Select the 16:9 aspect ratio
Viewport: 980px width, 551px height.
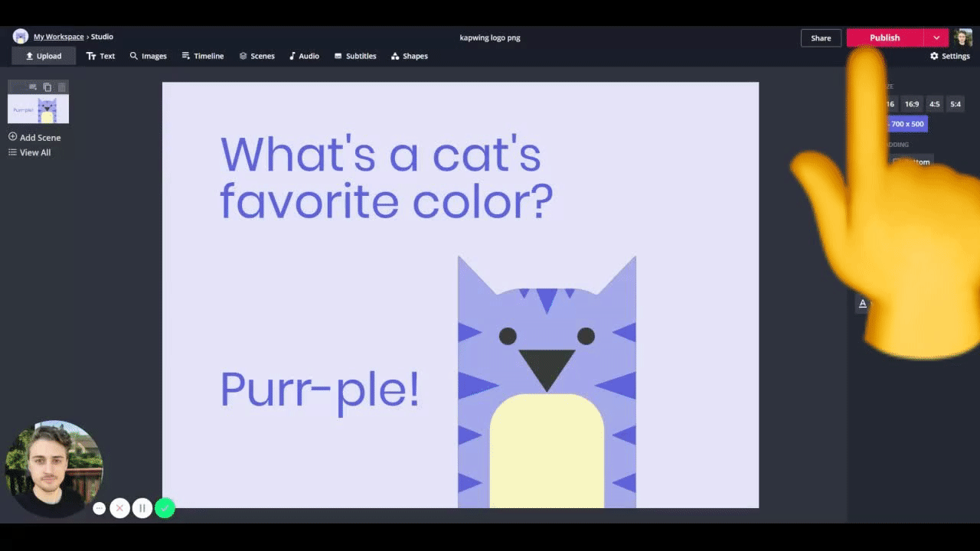912,104
